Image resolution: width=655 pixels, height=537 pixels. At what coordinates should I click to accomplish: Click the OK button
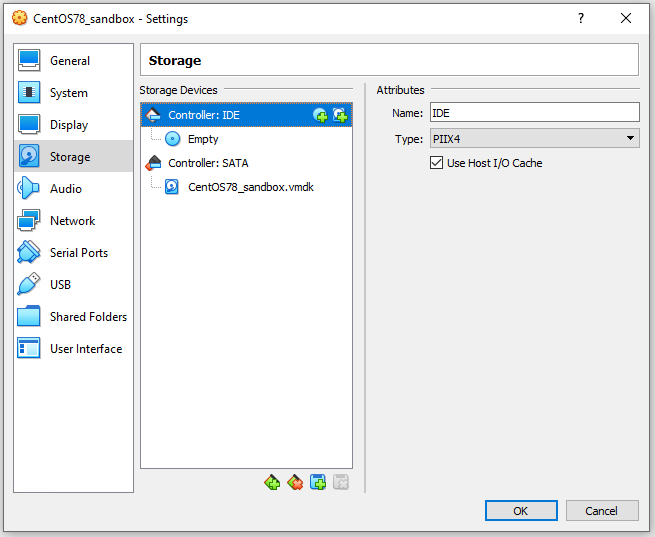(521, 511)
